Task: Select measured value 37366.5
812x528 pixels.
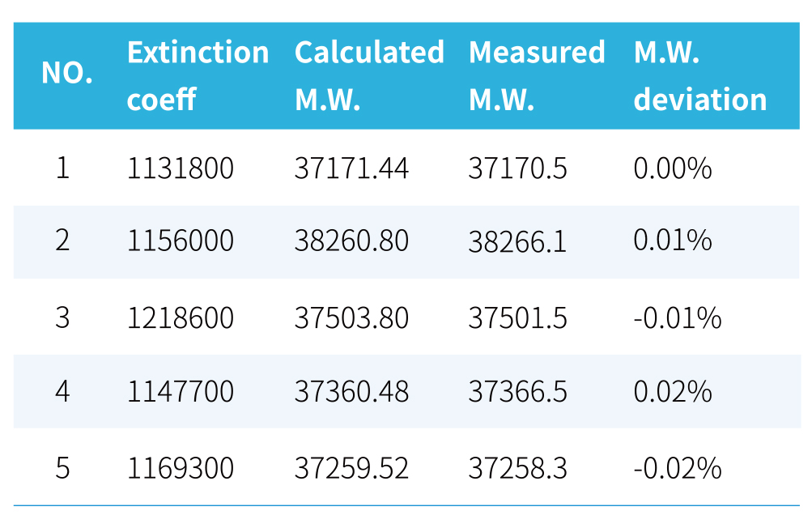Action: click(517, 392)
